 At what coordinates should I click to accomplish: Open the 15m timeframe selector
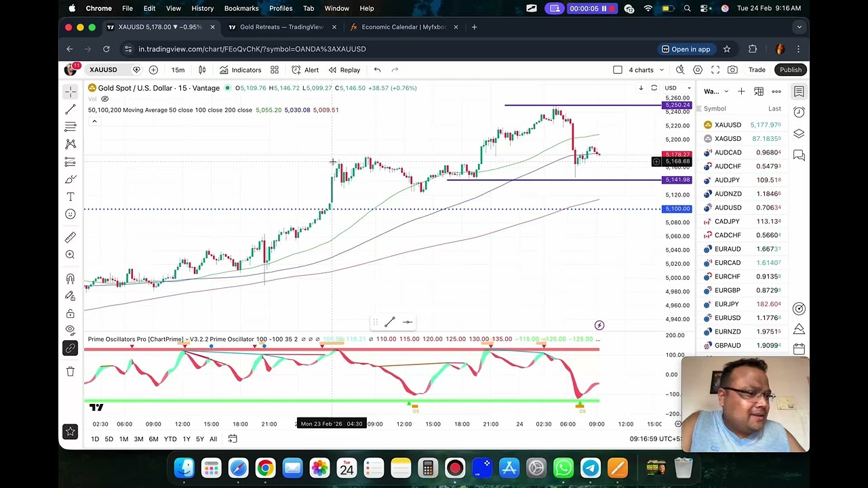[x=178, y=70]
